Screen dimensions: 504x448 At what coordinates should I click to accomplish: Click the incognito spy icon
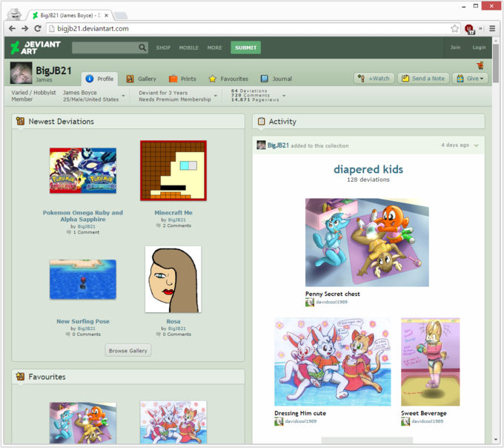point(15,14)
